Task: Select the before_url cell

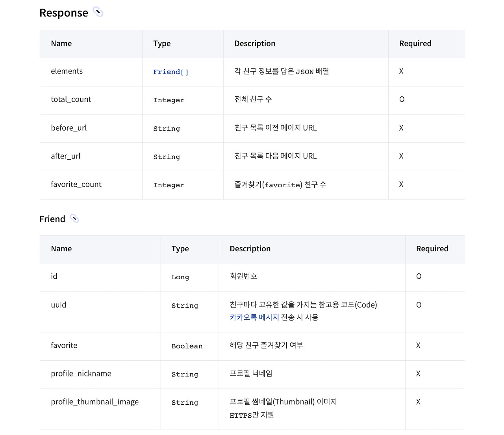Action: tap(69, 128)
